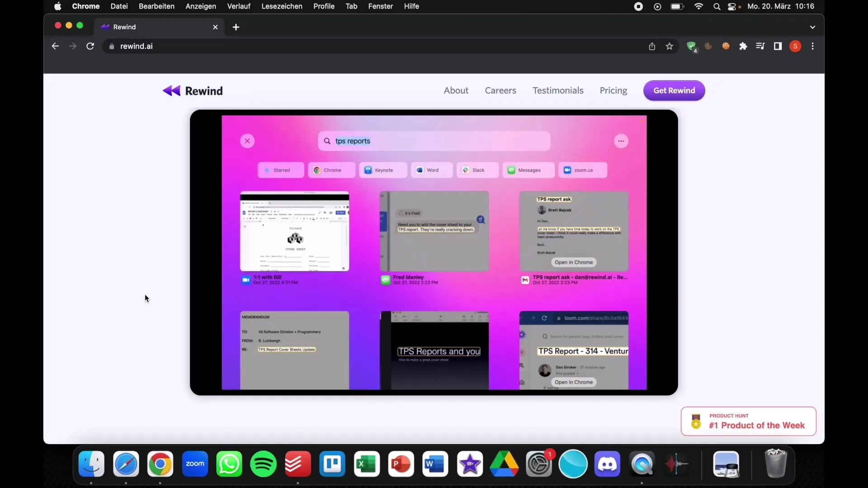Open the Pricing page link
The height and width of the screenshot is (488, 868).
tap(613, 90)
